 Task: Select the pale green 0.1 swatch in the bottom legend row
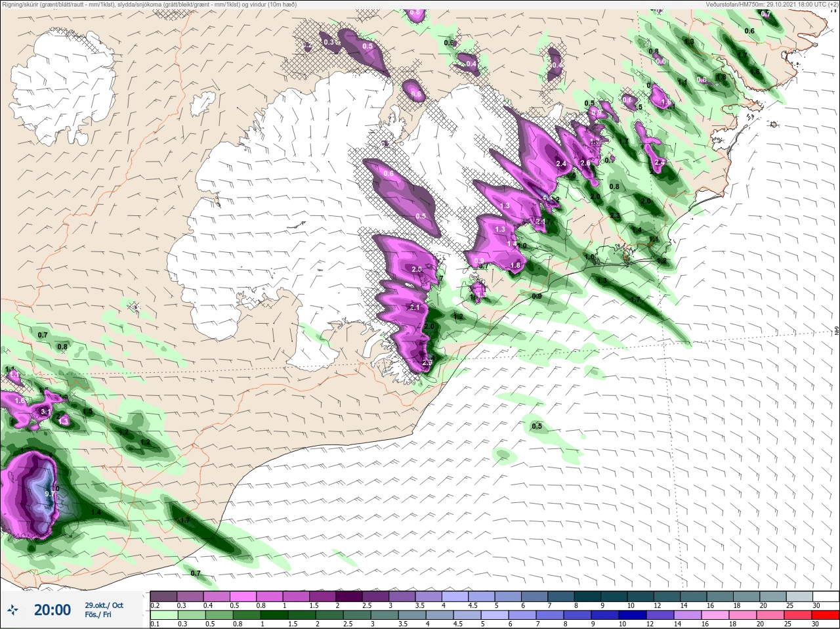coord(164,615)
